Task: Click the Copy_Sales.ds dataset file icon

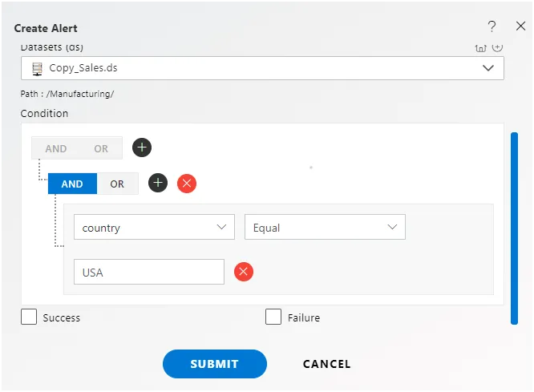Action: click(x=37, y=68)
